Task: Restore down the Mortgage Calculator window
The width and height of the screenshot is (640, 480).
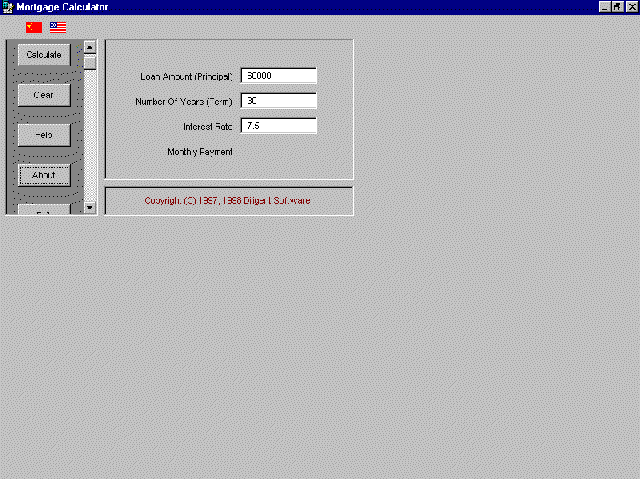Action: 618,7
